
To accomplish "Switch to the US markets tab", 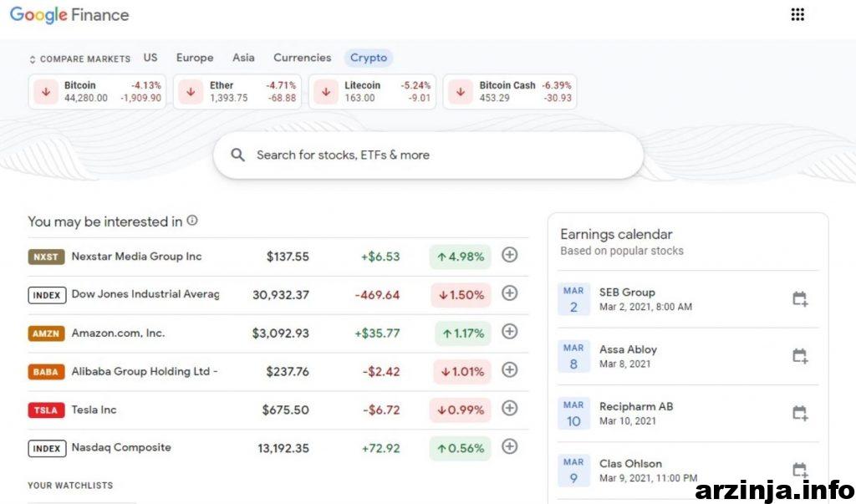I will point(150,58).
